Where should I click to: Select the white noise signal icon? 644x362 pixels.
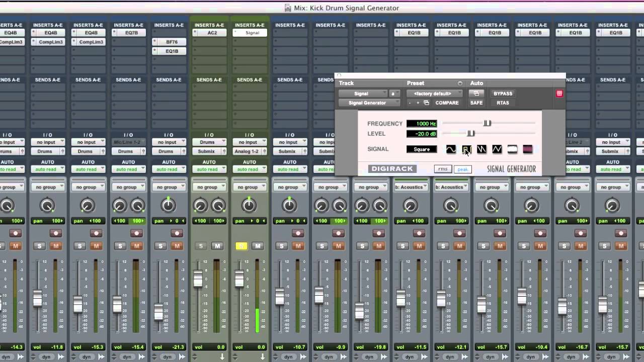tap(512, 149)
